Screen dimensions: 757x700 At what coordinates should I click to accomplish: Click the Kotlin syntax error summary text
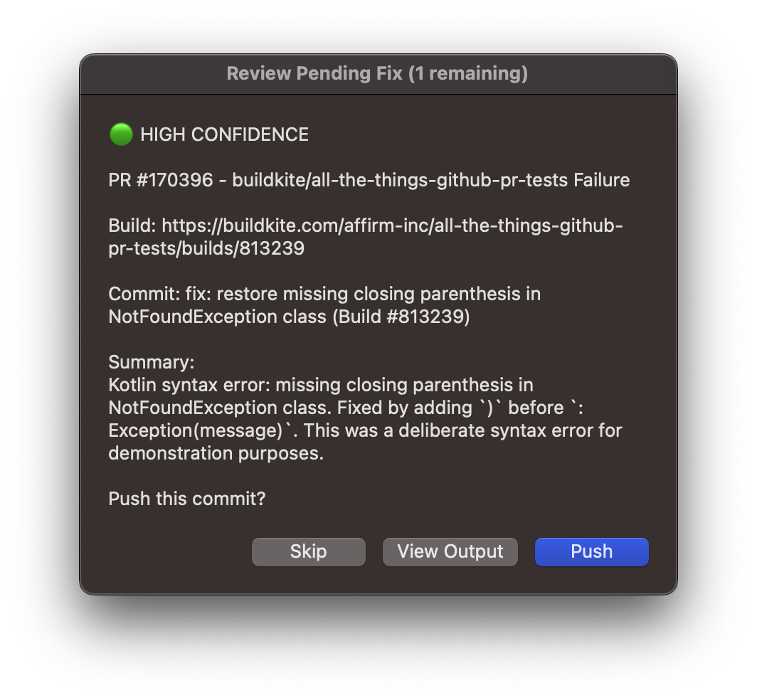[321, 384]
